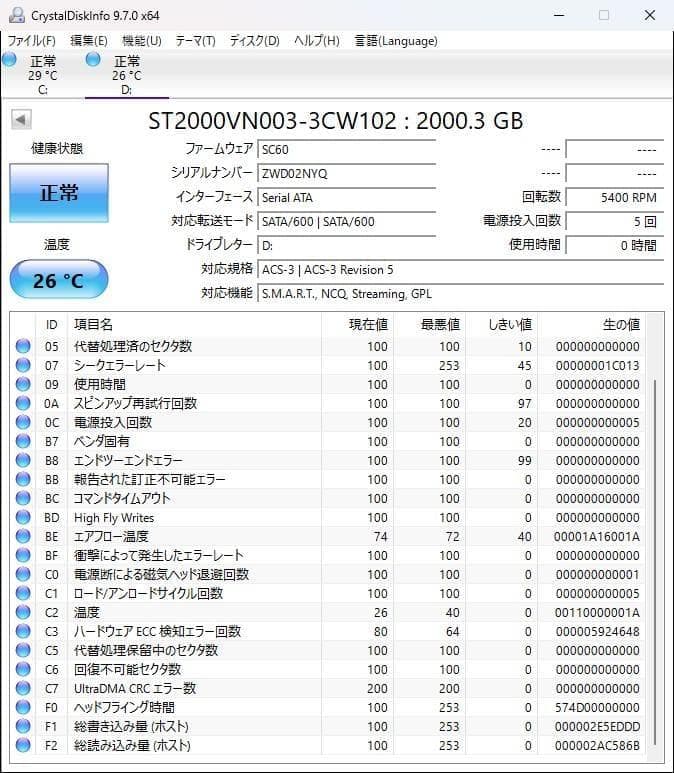Click status orb for ハードウェア ECC row

tap(23, 631)
